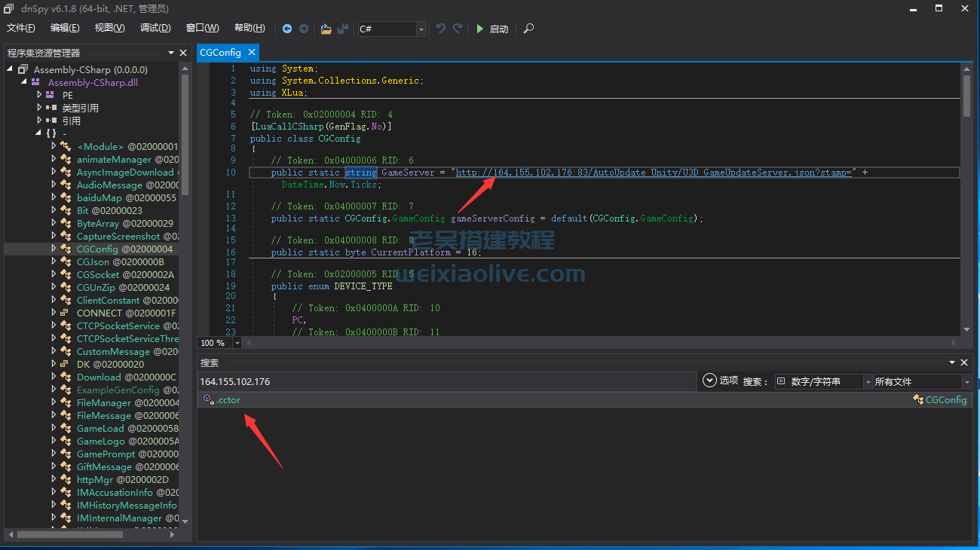
Task: Open the C# language dropdown
Action: pyautogui.click(x=421, y=29)
